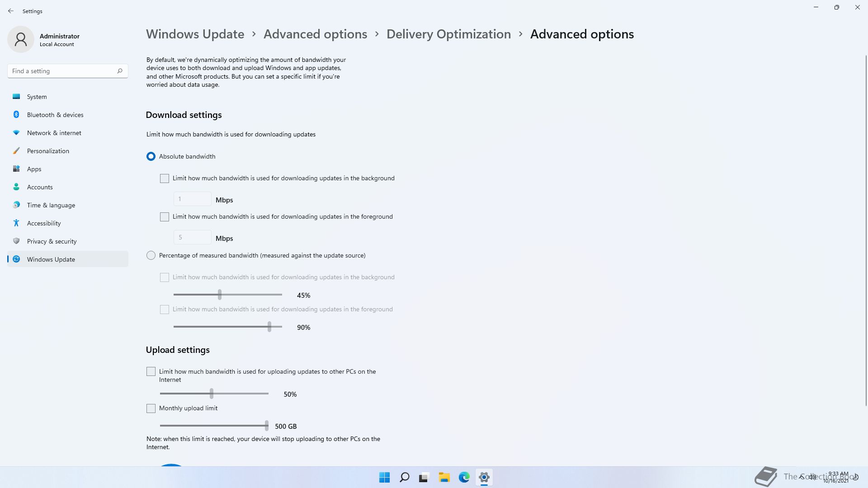Click the back arrow in Settings

point(11,11)
